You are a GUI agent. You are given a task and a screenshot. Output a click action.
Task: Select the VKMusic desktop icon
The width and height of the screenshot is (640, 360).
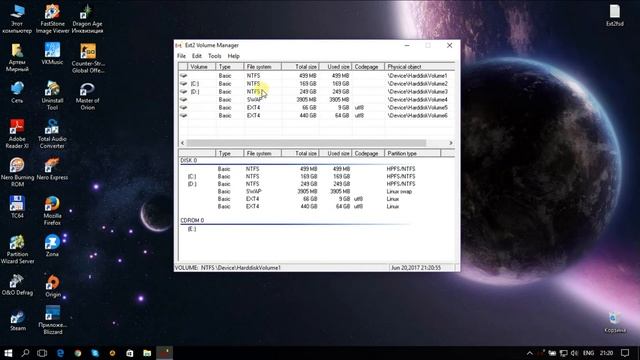52,54
